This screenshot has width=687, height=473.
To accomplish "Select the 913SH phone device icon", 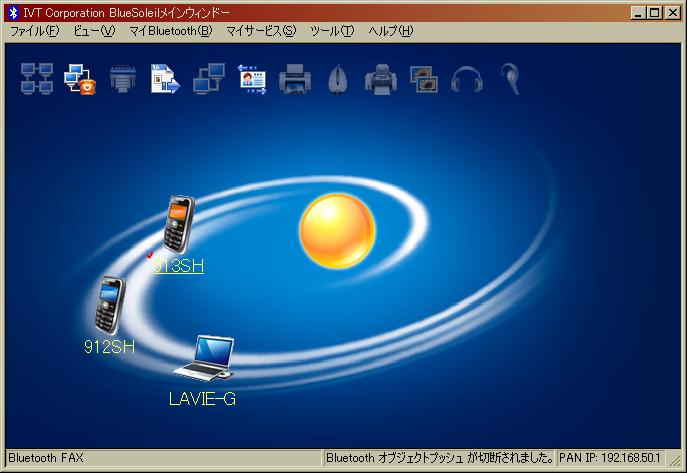I will (x=179, y=224).
